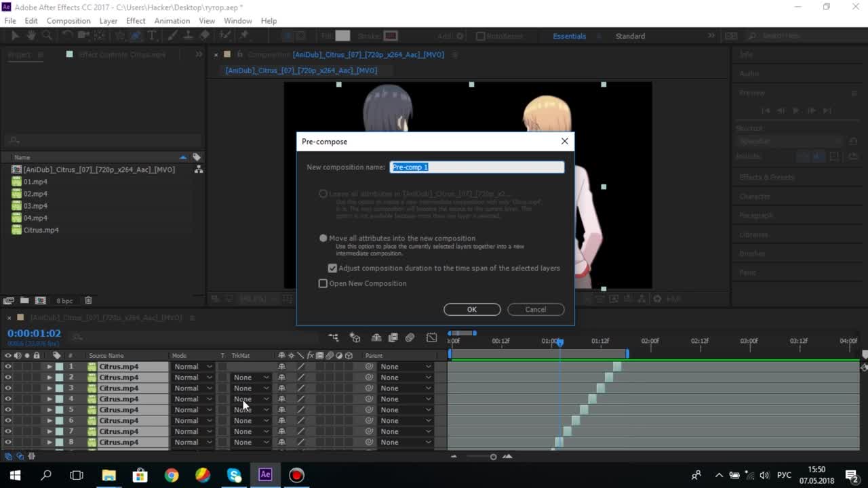This screenshot has height=488, width=868.
Task: Expand layer 1 properties triangle
Action: 50,367
